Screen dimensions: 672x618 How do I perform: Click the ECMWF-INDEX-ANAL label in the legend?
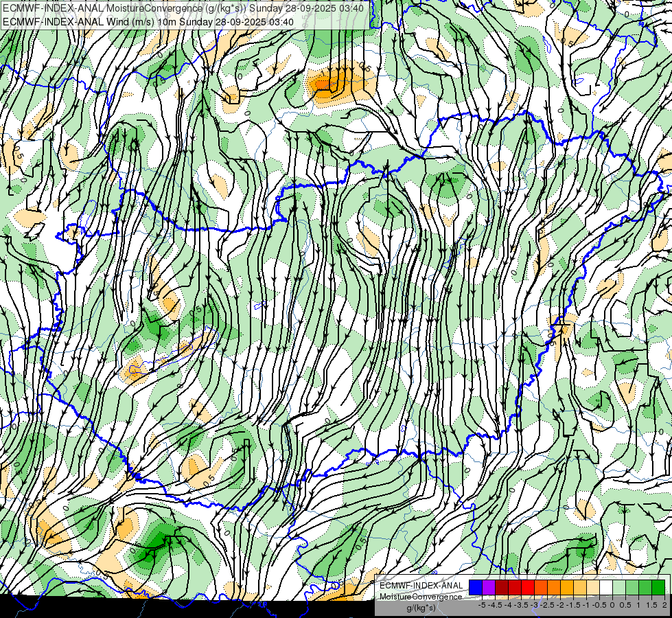click(x=421, y=586)
